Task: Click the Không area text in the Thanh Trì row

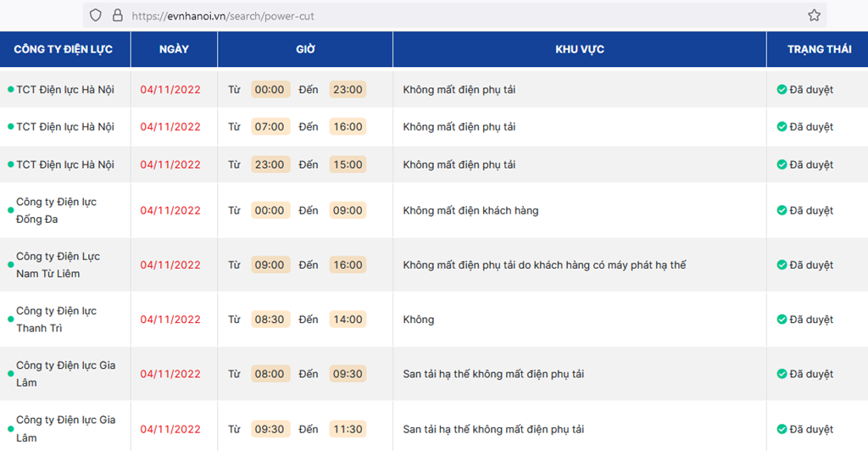Action: (419, 320)
